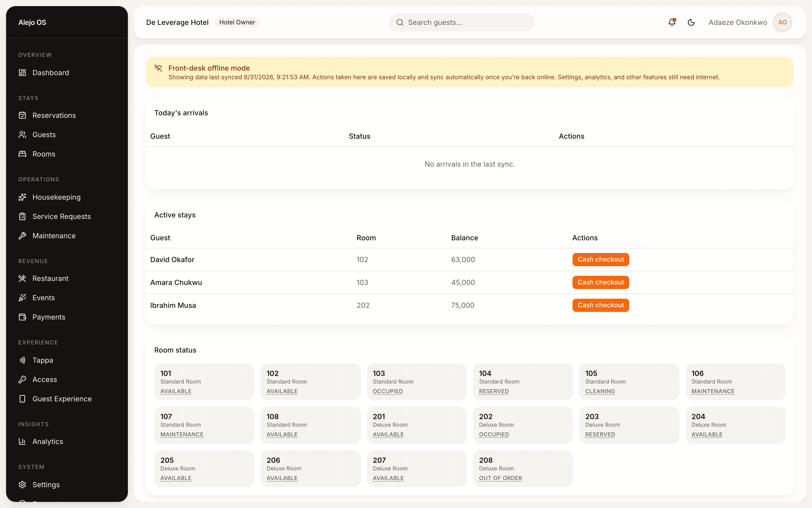
Task: Open room 104 Reserved card
Action: (523, 382)
